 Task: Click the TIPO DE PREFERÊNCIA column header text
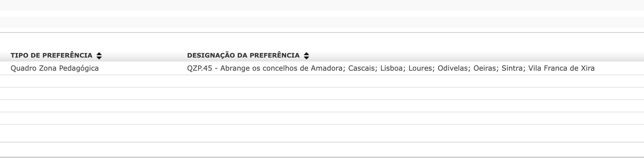[x=51, y=55]
